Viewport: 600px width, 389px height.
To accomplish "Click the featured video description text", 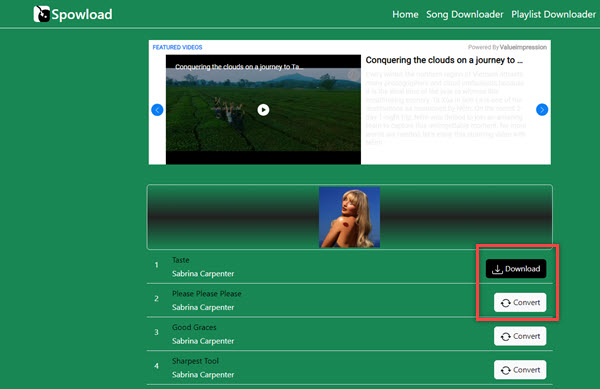I will (x=446, y=108).
